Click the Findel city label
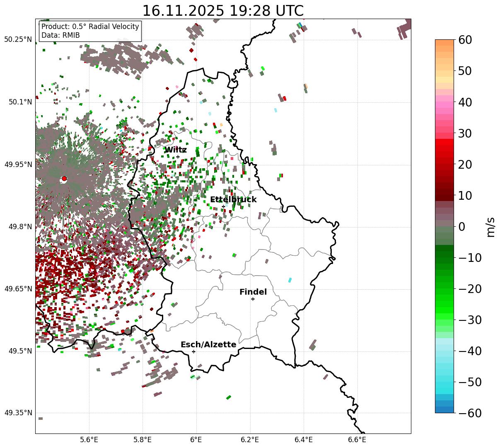This screenshot has height=448, width=500. [x=253, y=292]
